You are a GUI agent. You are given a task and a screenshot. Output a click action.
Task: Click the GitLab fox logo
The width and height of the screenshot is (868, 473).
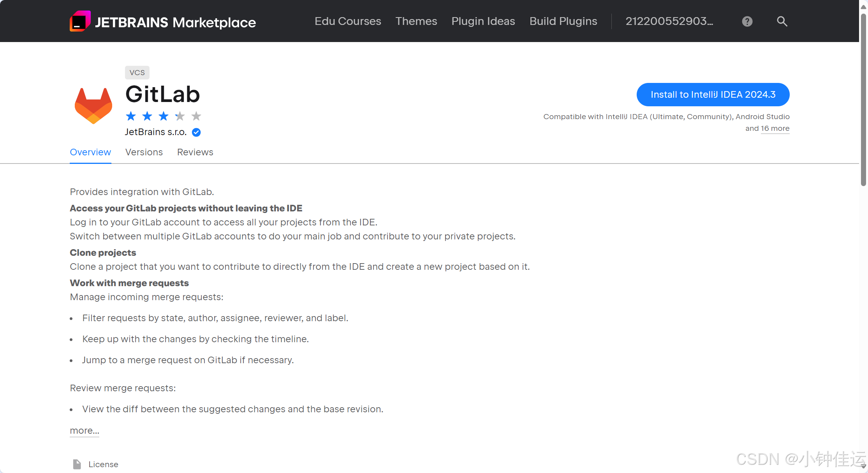click(93, 105)
